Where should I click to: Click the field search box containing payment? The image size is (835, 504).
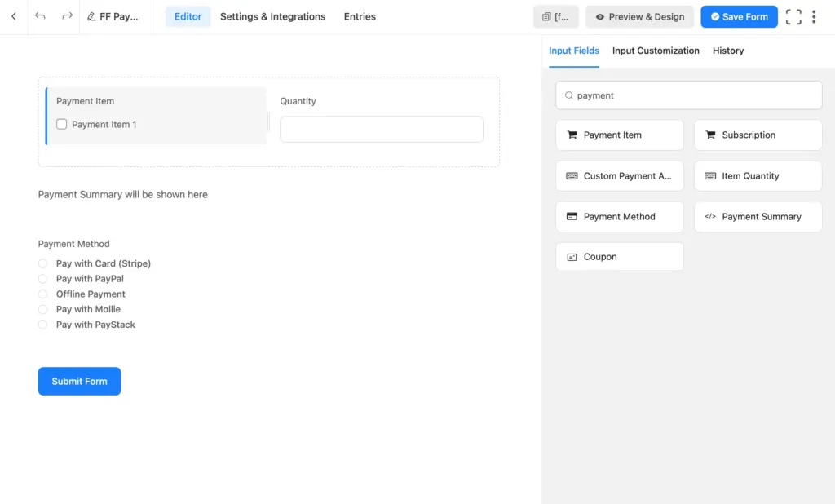coord(688,95)
